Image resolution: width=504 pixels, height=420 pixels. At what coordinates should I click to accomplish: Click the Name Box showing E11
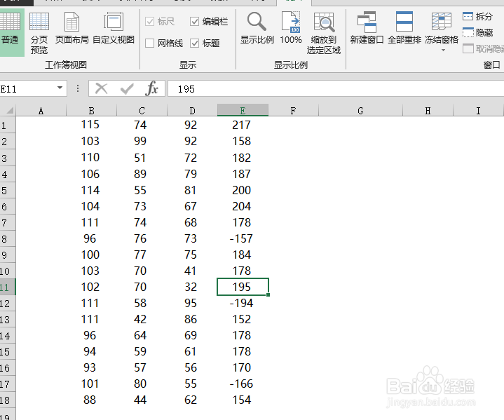27,89
